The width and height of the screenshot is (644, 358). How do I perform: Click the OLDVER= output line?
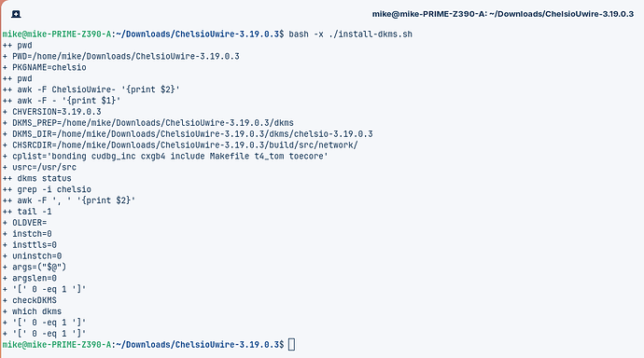coord(24,222)
